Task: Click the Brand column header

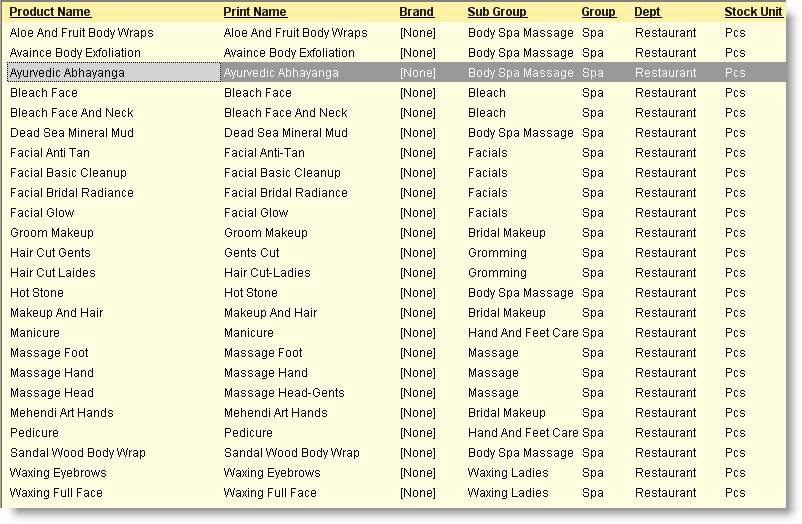Action: 416,12
